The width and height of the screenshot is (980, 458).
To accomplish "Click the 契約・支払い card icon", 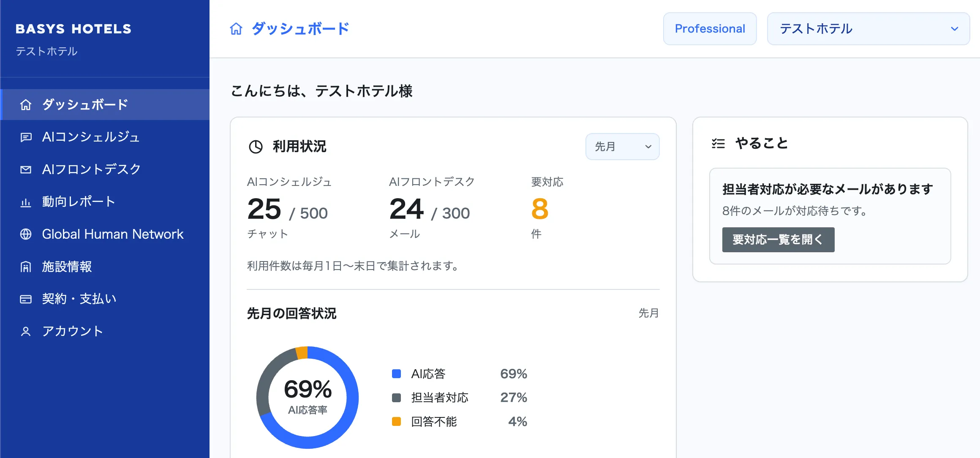I will point(26,299).
